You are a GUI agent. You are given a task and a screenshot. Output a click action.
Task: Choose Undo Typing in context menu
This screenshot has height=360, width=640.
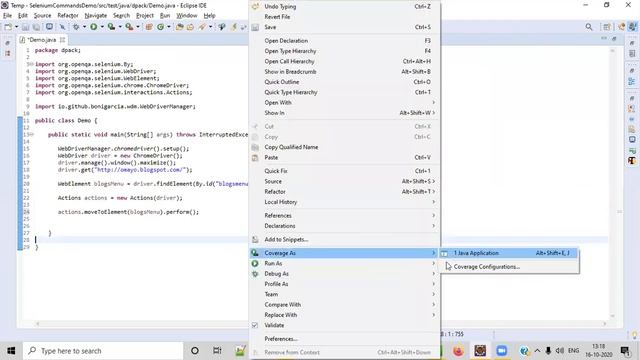coord(345,7)
